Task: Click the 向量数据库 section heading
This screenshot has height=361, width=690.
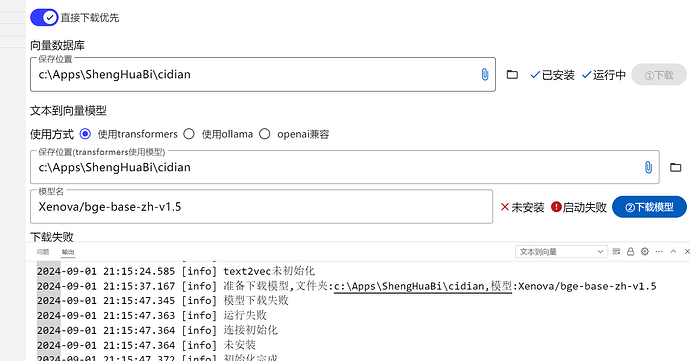Action: (x=57, y=45)
